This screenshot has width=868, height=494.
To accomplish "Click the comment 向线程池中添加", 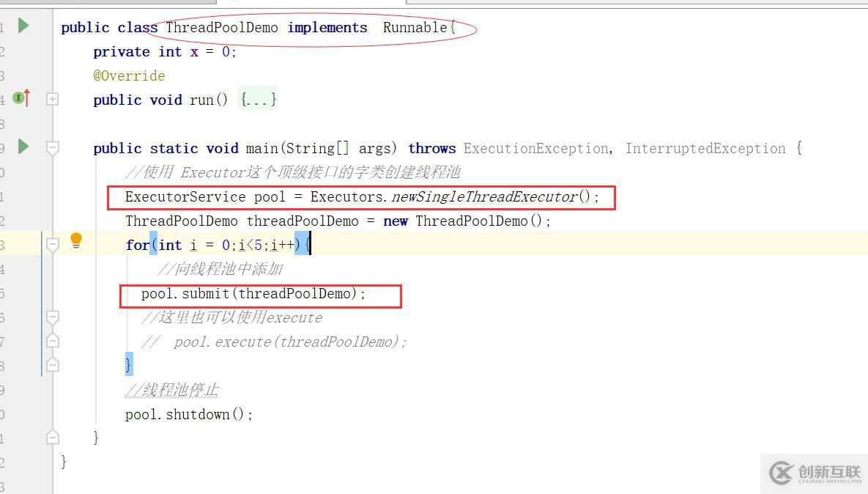I will tap(220, 269).
